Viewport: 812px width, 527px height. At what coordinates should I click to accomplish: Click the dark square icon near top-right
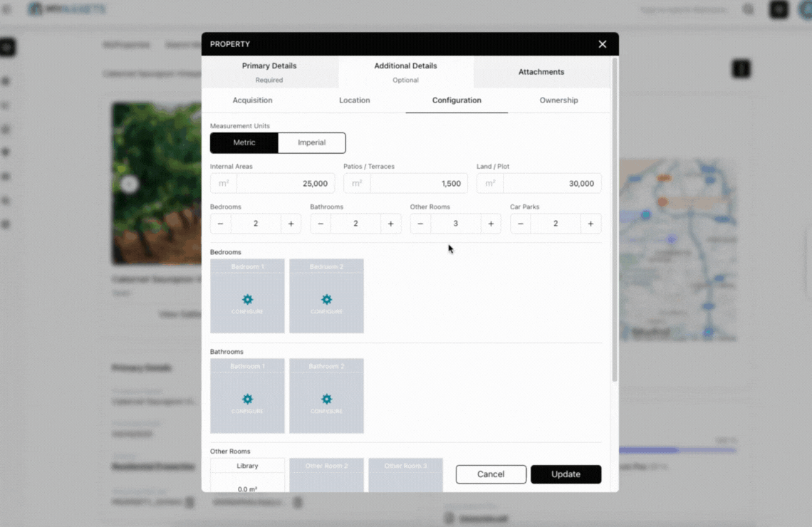tap(778, 9)
